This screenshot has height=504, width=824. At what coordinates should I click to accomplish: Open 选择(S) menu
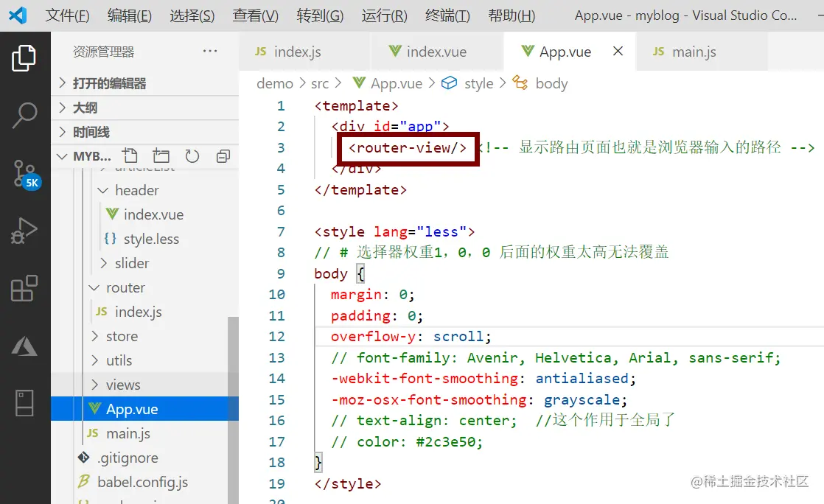[x=192, y=15]
